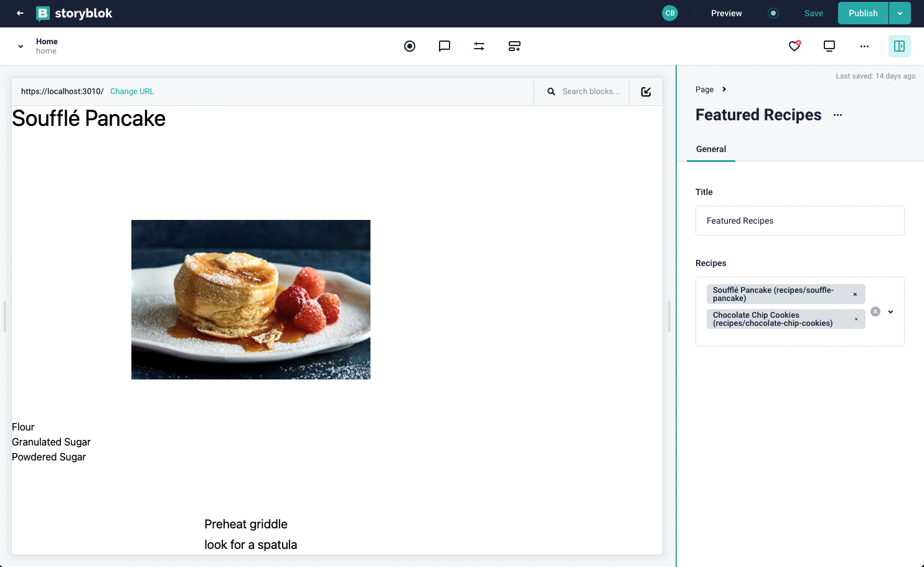Open the toolbar three-dots more menu
Screen dimensions: 924x567
pos(864,46)
